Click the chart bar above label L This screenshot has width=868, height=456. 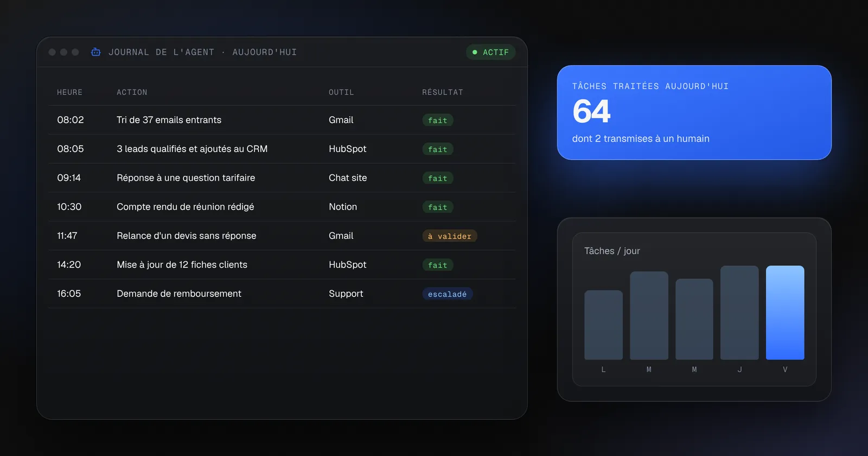pyautogui.click(x=603, y=325)
